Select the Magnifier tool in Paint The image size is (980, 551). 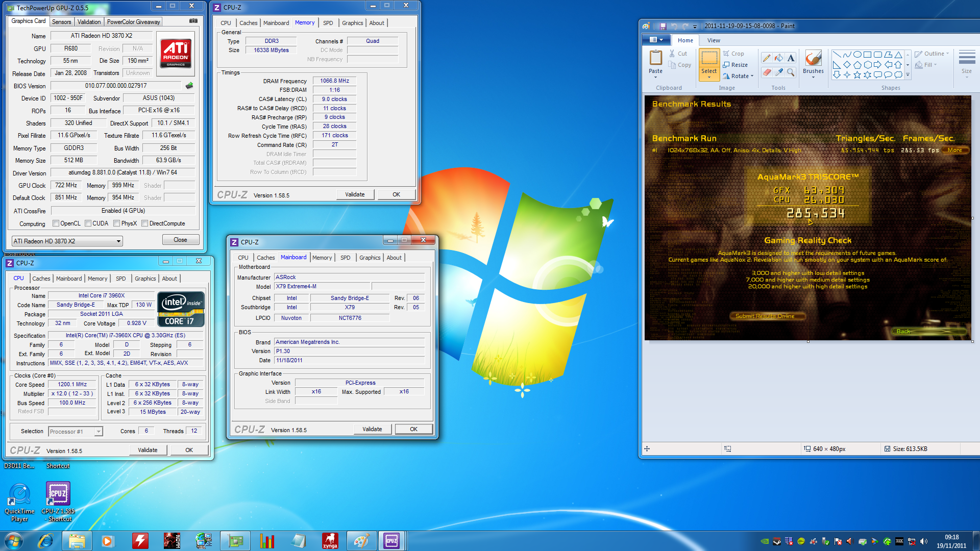[x=791, y=72]
